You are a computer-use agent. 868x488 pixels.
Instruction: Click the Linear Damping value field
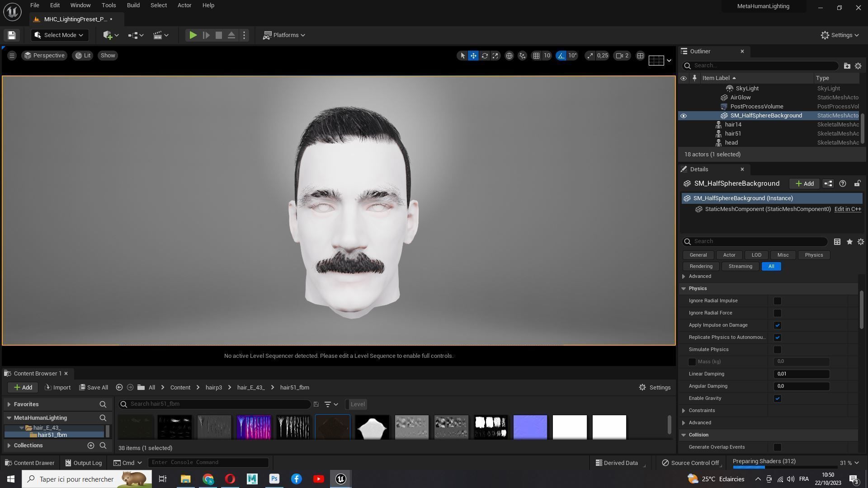[802, 374]
